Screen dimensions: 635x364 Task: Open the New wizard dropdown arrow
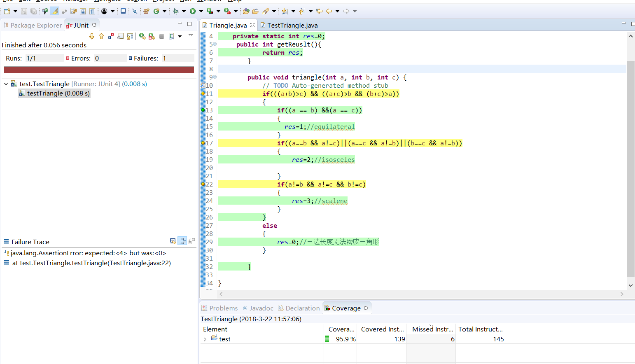click(16, 11)
